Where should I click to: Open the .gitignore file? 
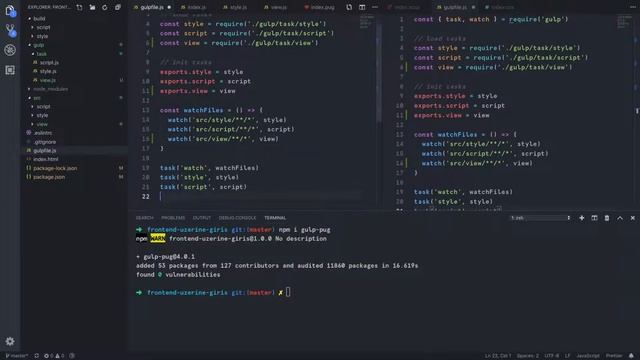pyautogui.click(x=45, y=142)
